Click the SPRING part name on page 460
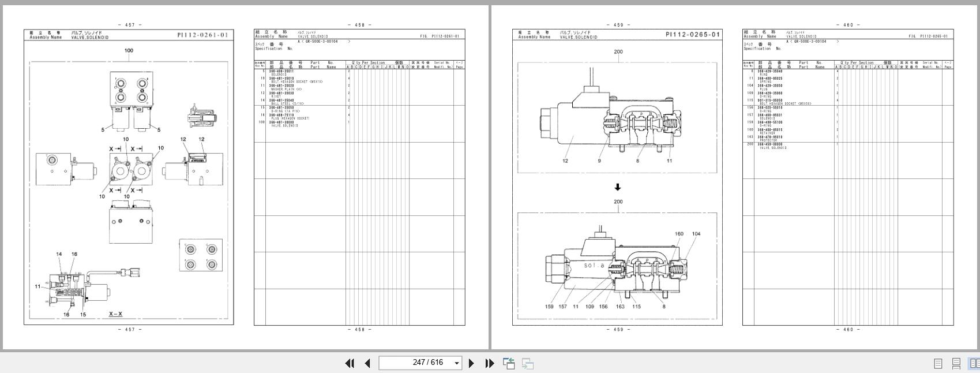The image size is (980, 373). pyautogui.click(x=765, y=82)
